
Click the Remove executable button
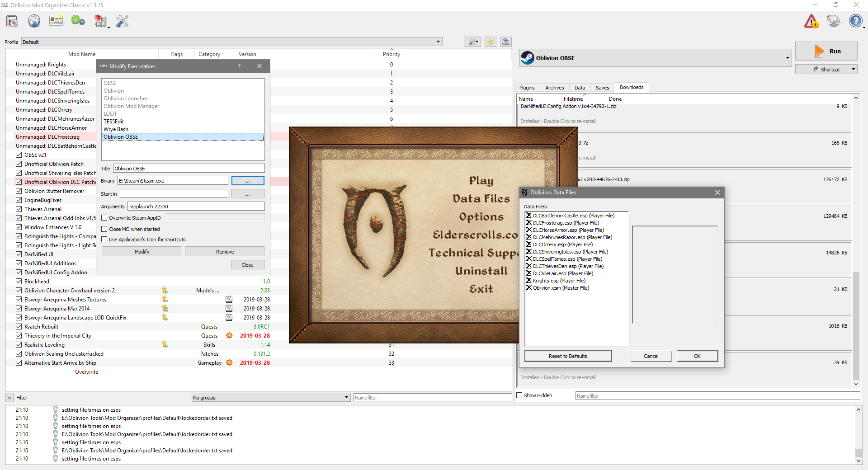(225, 252)
